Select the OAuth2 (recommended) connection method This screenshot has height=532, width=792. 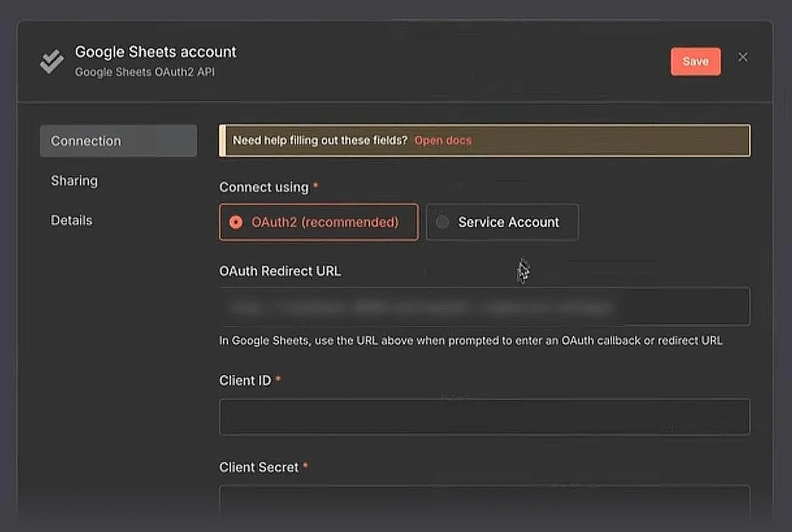pyautogui.click(x=318, y=222)
